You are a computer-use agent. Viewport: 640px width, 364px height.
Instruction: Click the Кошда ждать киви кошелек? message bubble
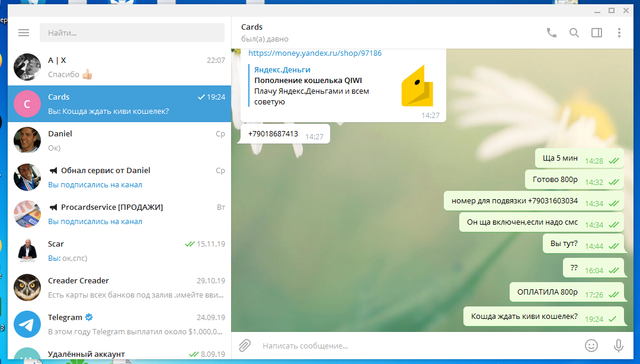pos(544,316)
